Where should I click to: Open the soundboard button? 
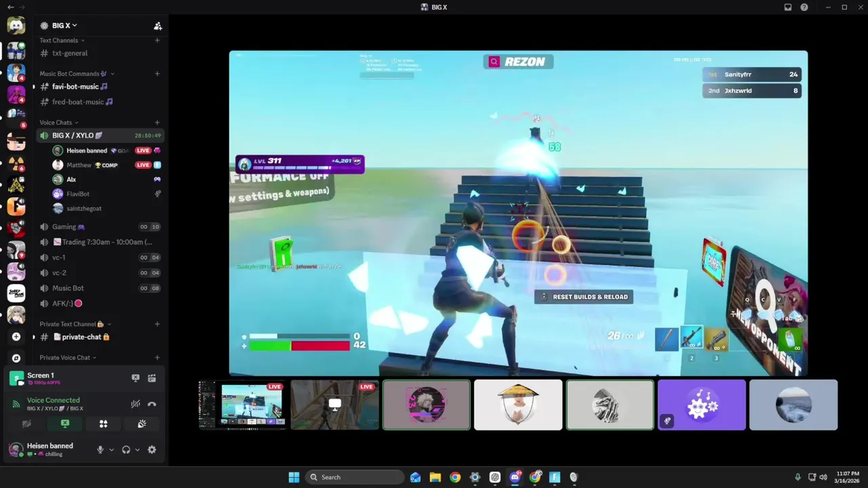pyautogui.click(x=142, y=424)
